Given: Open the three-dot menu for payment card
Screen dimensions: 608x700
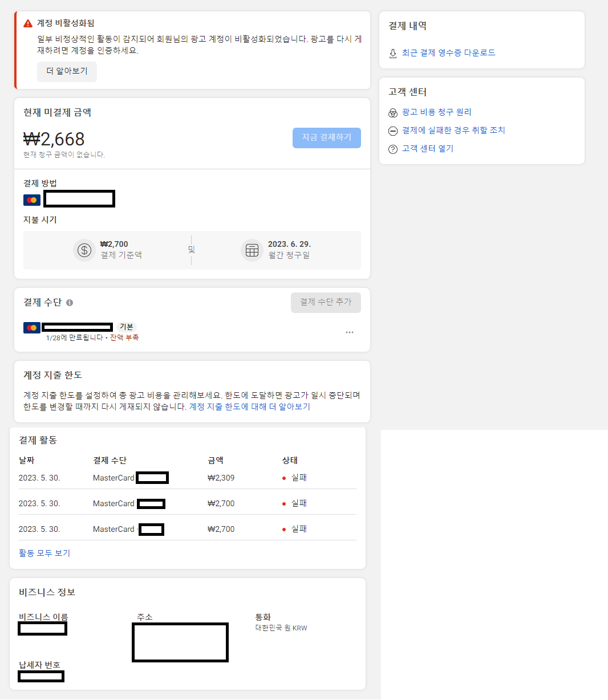Looking at the screenshot, I should click(x=349, y=332).
